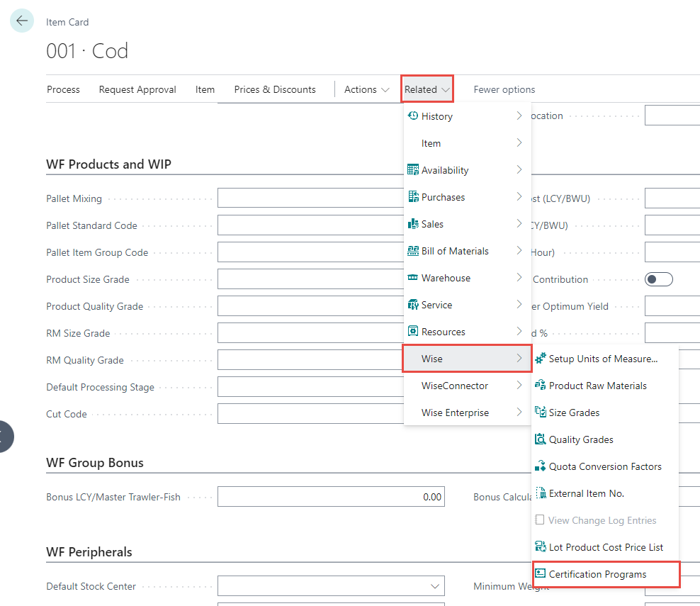Click the Certification Programs icon

541,574
